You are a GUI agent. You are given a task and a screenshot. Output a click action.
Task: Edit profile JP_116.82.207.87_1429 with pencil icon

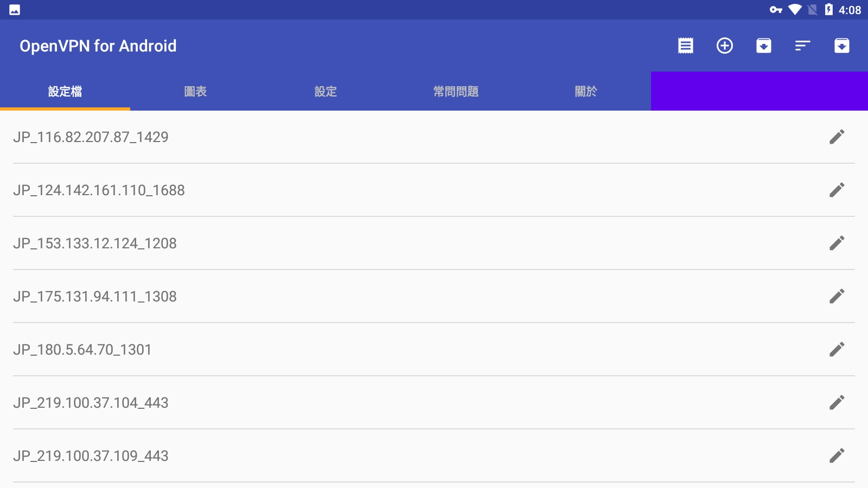click(837, 137)
